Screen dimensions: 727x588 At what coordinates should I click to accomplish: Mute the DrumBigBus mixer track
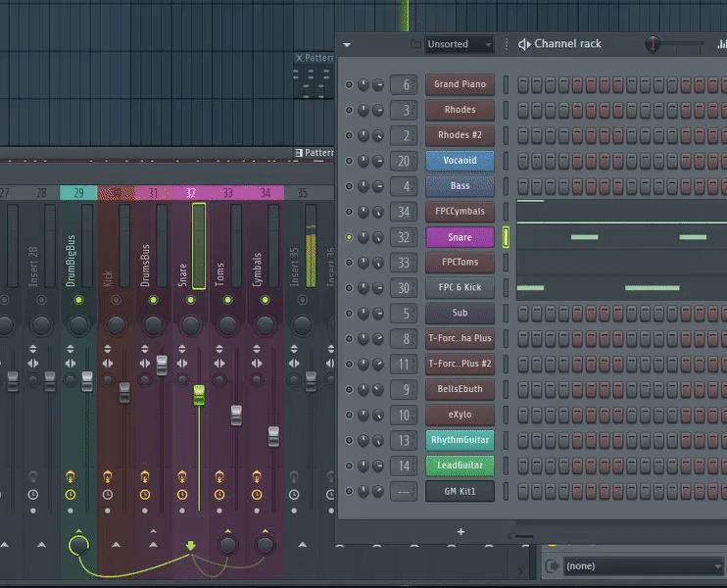tap(78, 300)
